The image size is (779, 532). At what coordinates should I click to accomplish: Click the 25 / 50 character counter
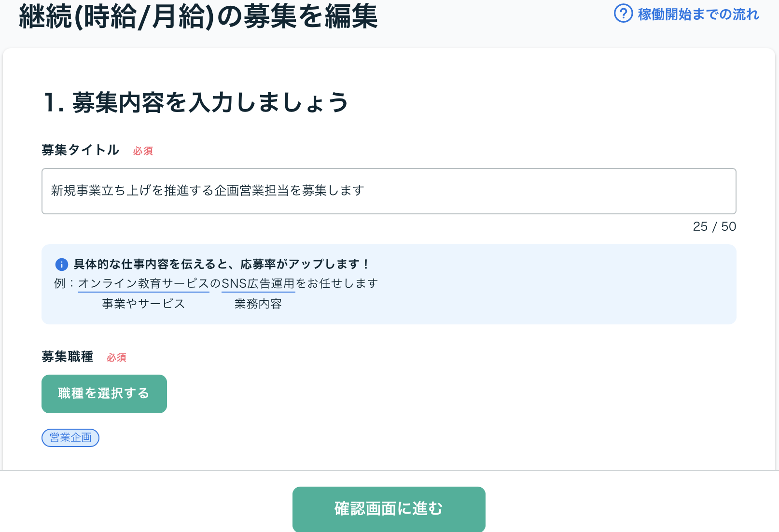714,227
